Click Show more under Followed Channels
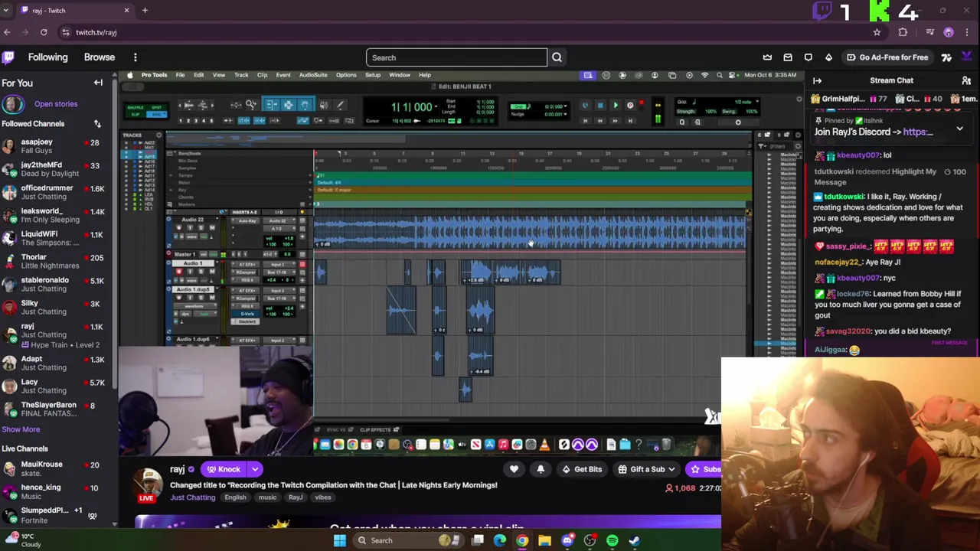The image size is (980, 551). 21,429
